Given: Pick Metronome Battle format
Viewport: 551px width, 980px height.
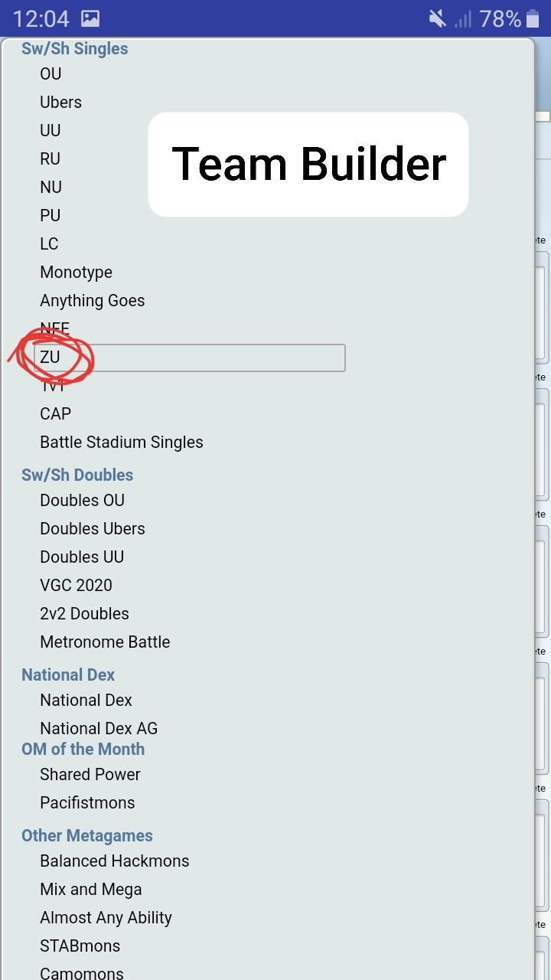Looking at the screenshot, I should pos(105,642).
